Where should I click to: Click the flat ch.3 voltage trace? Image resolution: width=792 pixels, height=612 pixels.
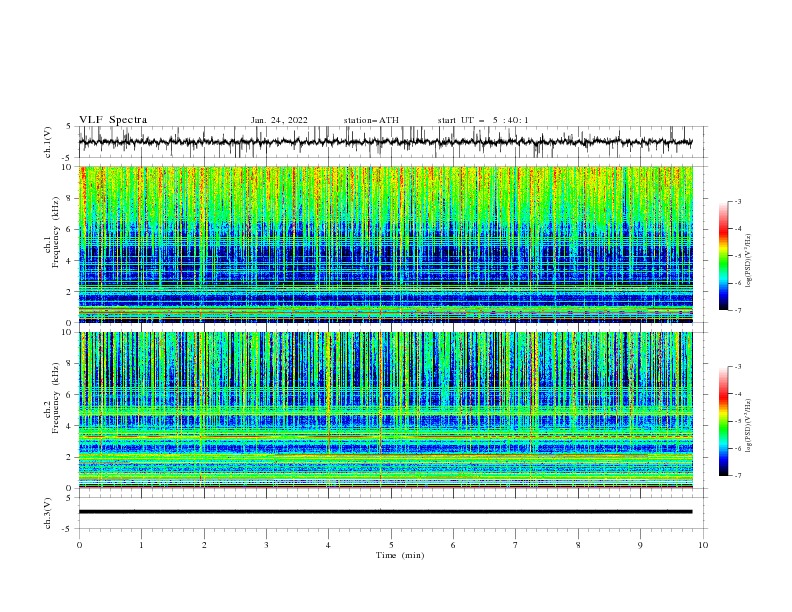pos(385,512)
